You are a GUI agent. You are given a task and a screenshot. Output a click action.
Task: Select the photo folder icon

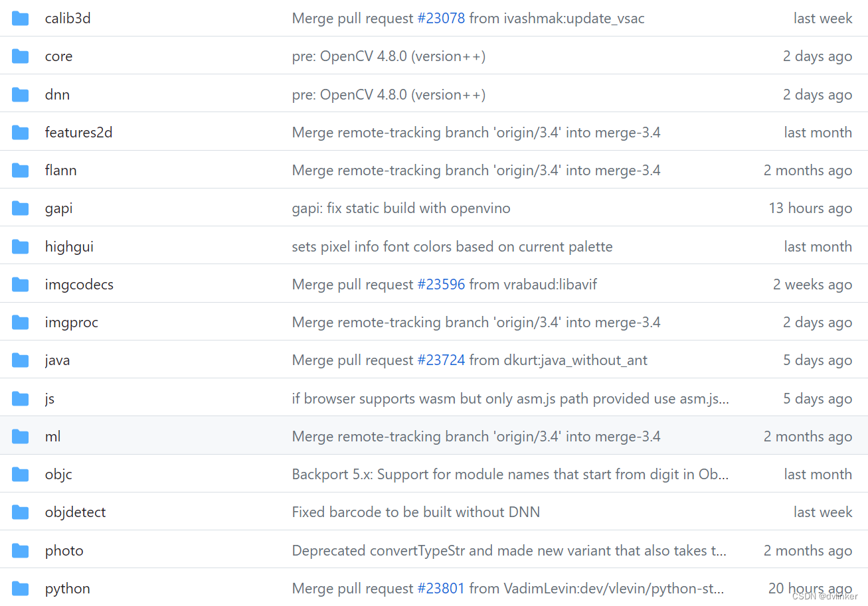click(x=21, y=551)
